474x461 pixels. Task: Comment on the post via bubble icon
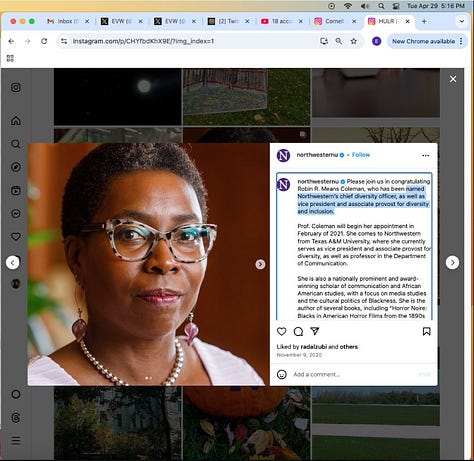tap(298, 331)
